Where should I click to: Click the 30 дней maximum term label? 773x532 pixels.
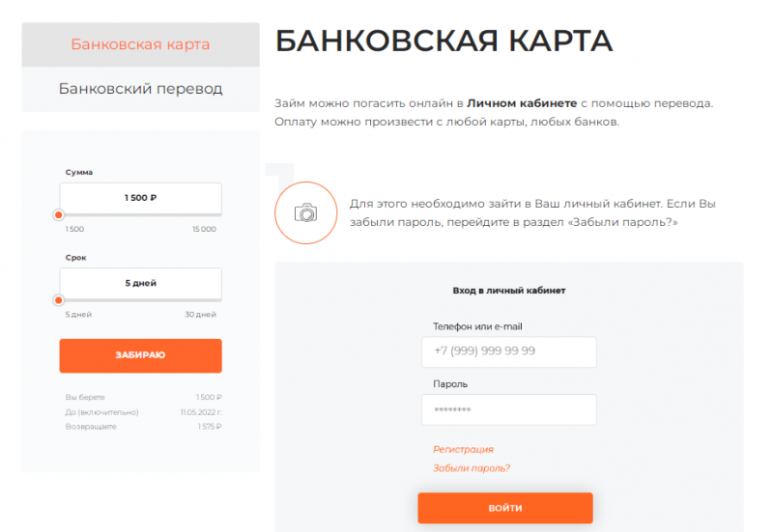203,315
